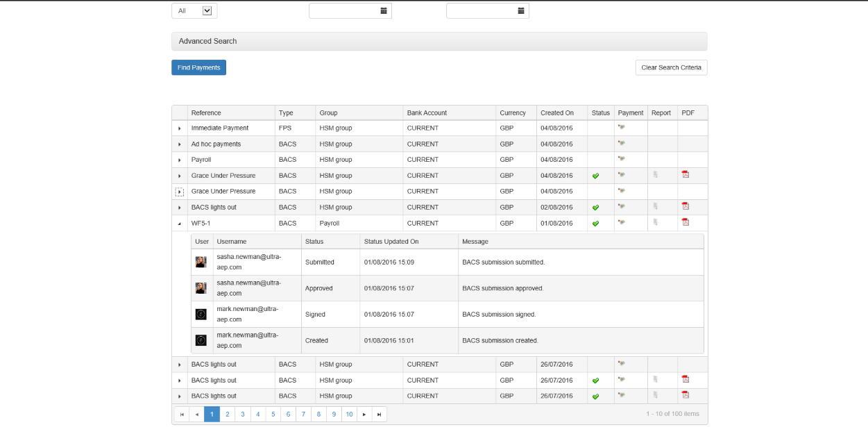
Task: Click the green status tick for WF5-1
Action: 595,224
